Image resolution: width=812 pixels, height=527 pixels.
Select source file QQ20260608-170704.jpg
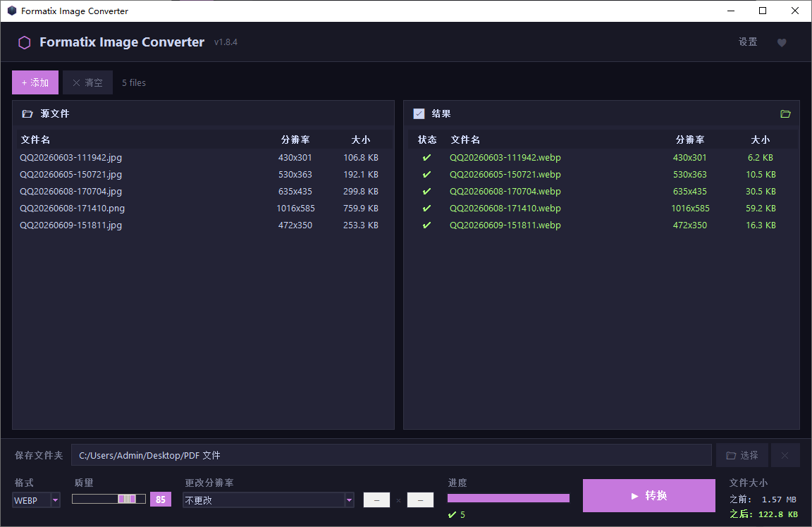[x=203, y=192]
